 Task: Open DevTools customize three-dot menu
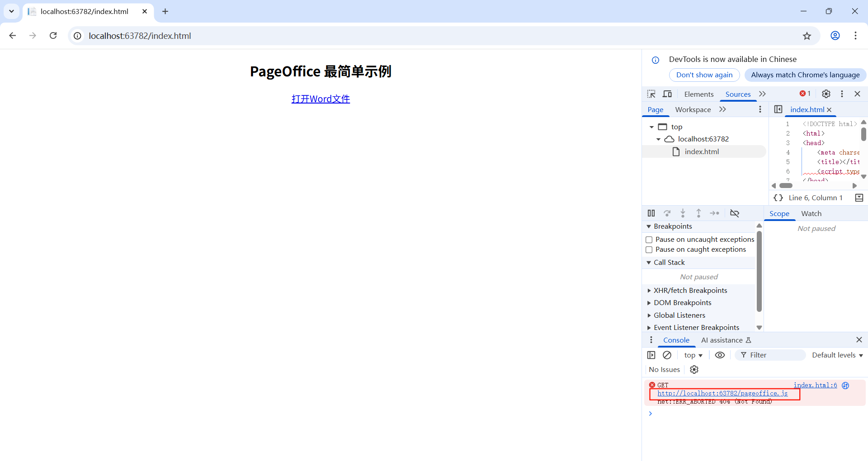point(842,94)
